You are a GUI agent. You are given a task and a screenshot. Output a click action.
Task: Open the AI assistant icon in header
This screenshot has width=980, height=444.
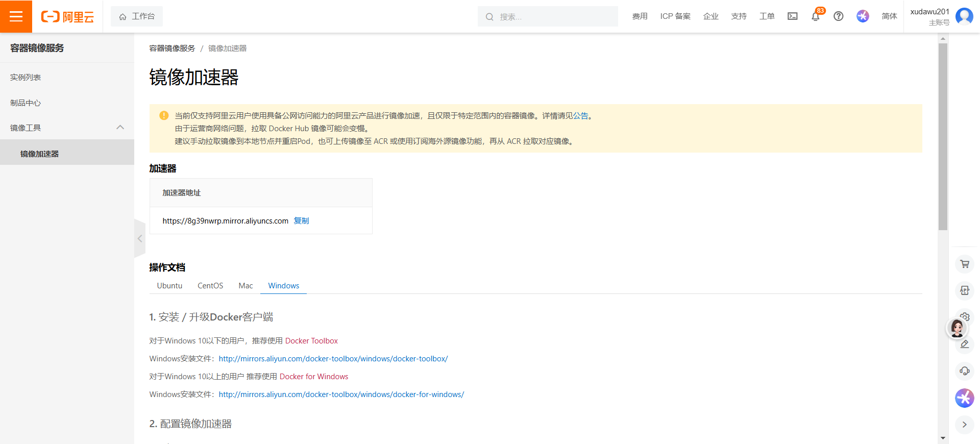[863, 16]
